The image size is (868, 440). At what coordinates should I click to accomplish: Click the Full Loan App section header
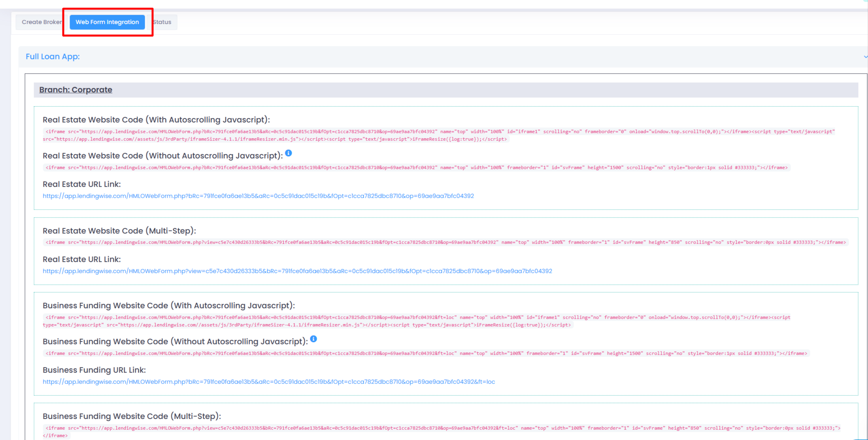coord(53,57)
